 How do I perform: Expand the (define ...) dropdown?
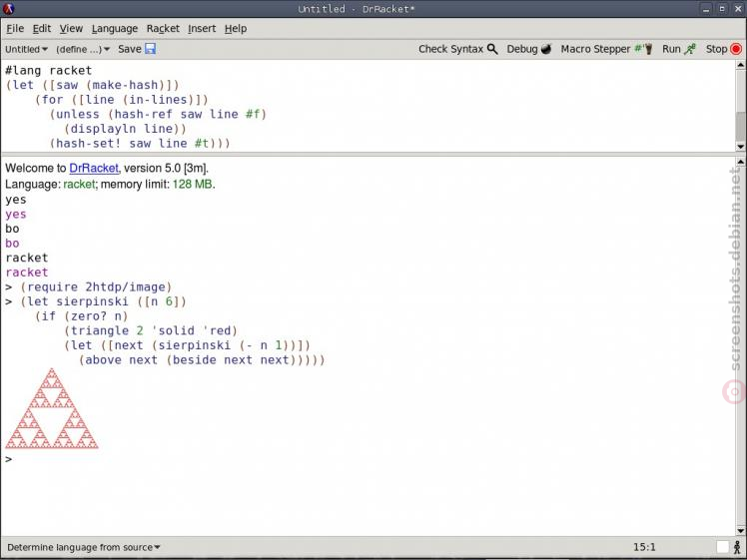83,49
